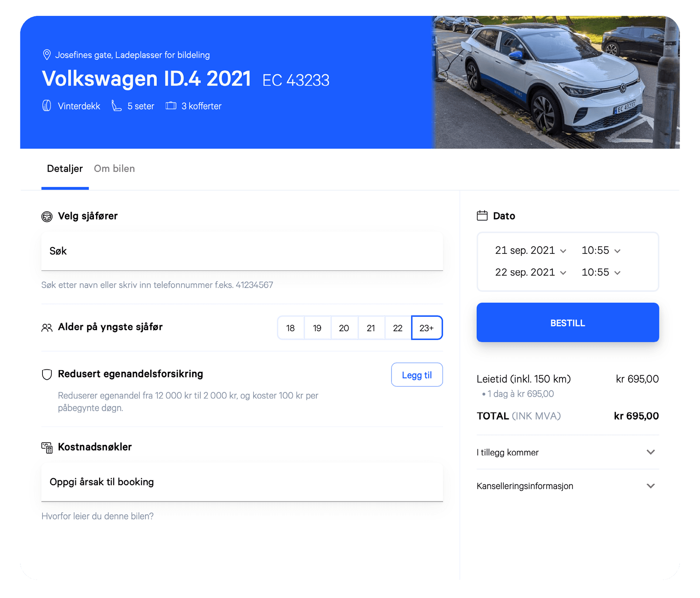Screen dimensions: 700x598
Task: Select age 22 for youngest driver
Action: tap(398, 328)
